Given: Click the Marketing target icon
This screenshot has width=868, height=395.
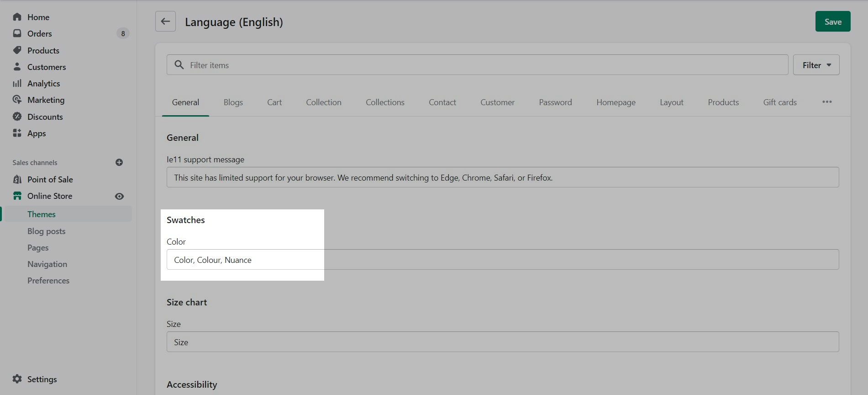Looking at the screenshot, I should (17, 100).
